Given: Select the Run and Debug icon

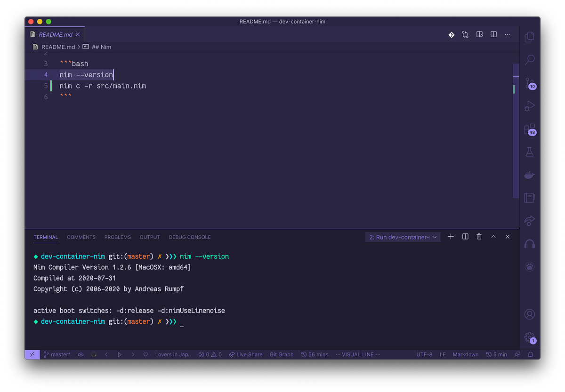Looking at the screenshot, I should click(x=529, y=106).
